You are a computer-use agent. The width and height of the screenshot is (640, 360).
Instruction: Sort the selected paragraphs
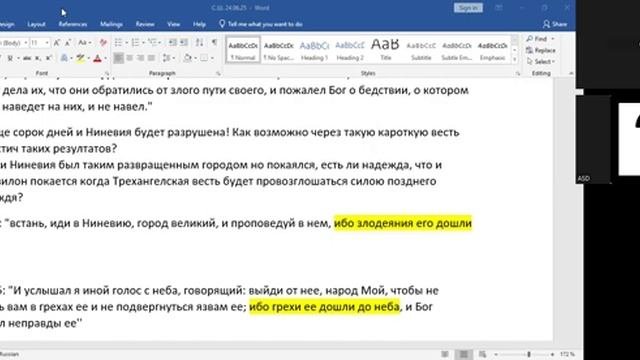click(x=199, y=42)
